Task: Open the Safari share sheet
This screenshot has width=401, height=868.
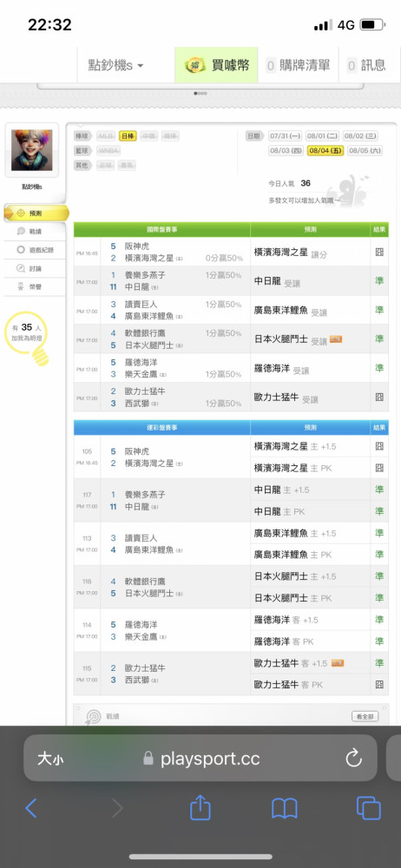Action: point(200,807)
